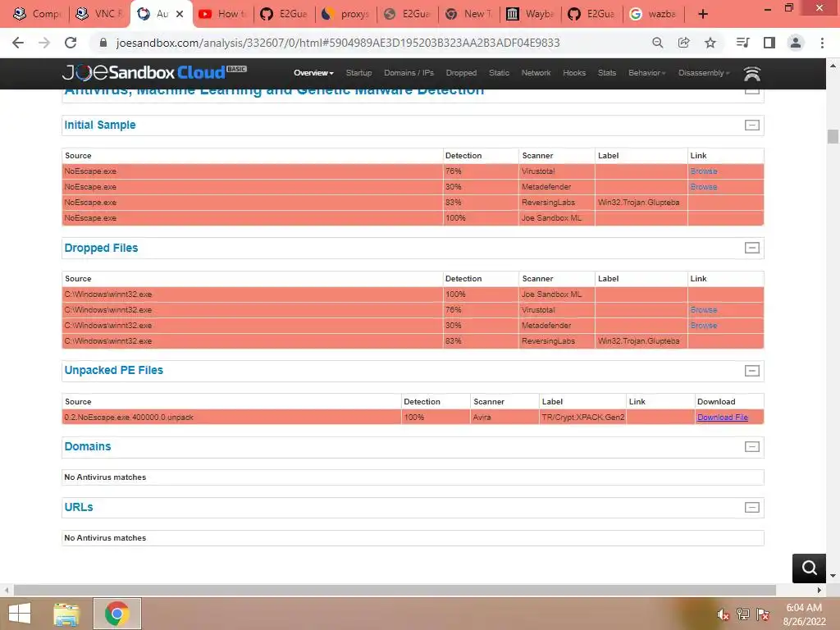Open the Disassembly dropdown menu

(x=704, y=73)
